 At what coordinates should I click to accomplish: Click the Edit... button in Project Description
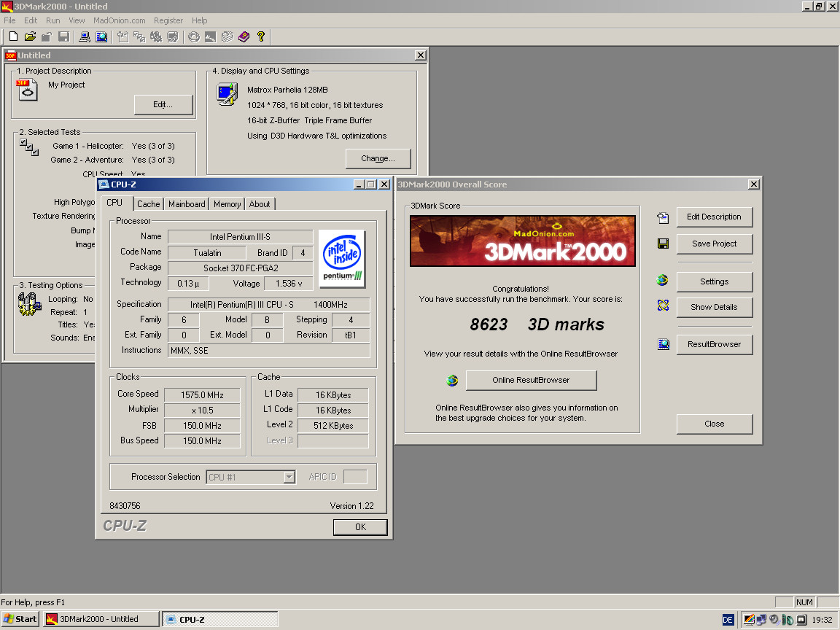click(163, 104)
